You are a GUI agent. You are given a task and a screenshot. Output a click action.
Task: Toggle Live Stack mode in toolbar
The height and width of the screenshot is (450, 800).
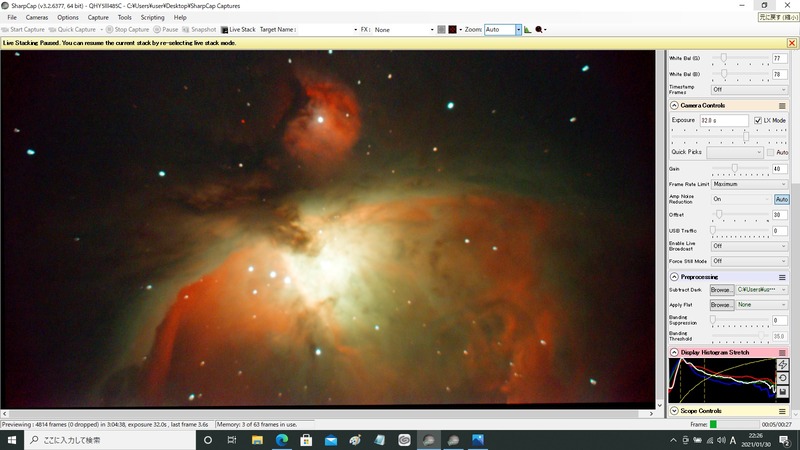[238, 30]
